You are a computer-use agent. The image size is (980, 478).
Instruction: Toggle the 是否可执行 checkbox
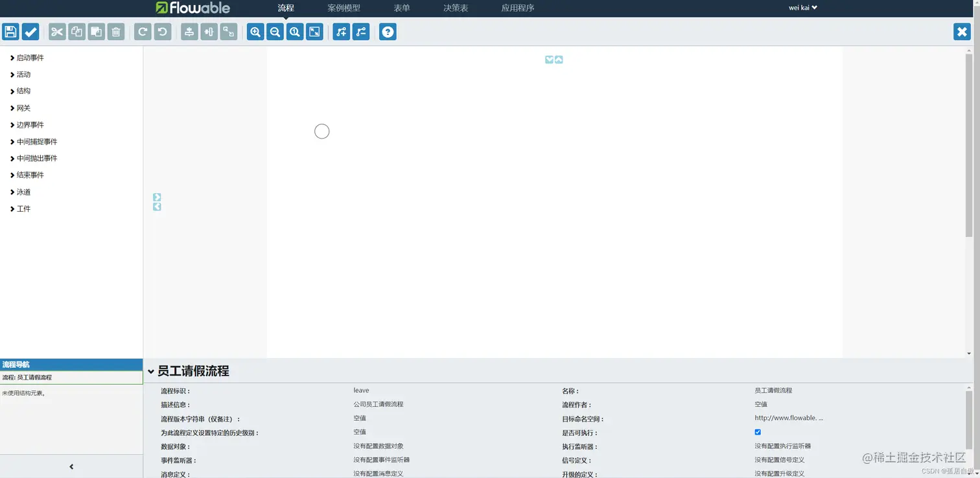pos(758,432)
